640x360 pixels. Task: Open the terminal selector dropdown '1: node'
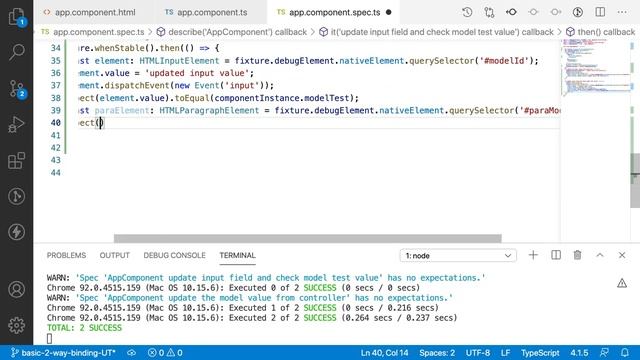pyautogui.click(x=458, y=256)
